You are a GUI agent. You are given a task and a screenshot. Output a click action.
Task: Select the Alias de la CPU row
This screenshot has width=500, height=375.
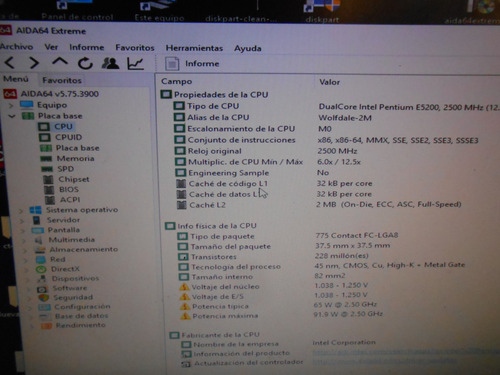pyautogui.click(x=336, y=118)
